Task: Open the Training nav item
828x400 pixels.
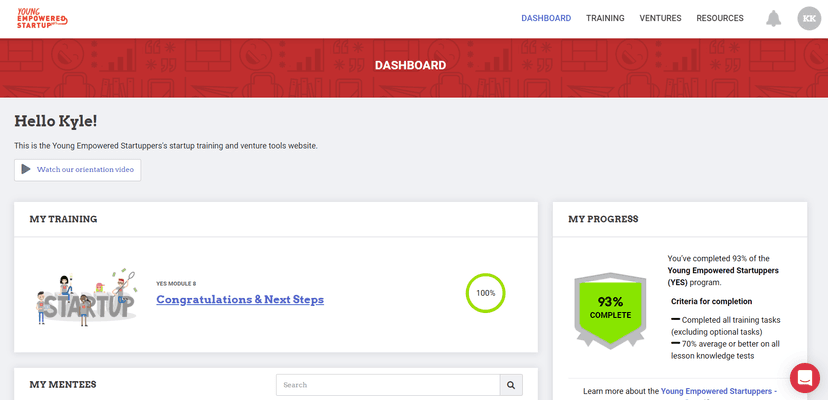Action: click(x=605, y=18)
